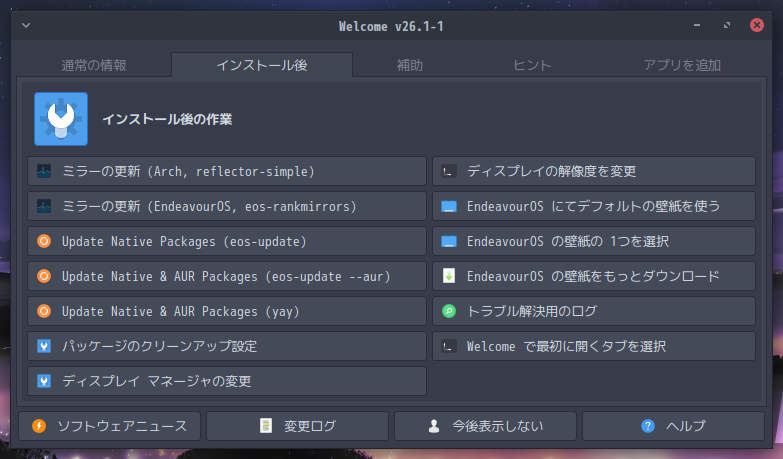
Task: Launch Update Native & AUR Packages (yay)
Action: point(227,311)
